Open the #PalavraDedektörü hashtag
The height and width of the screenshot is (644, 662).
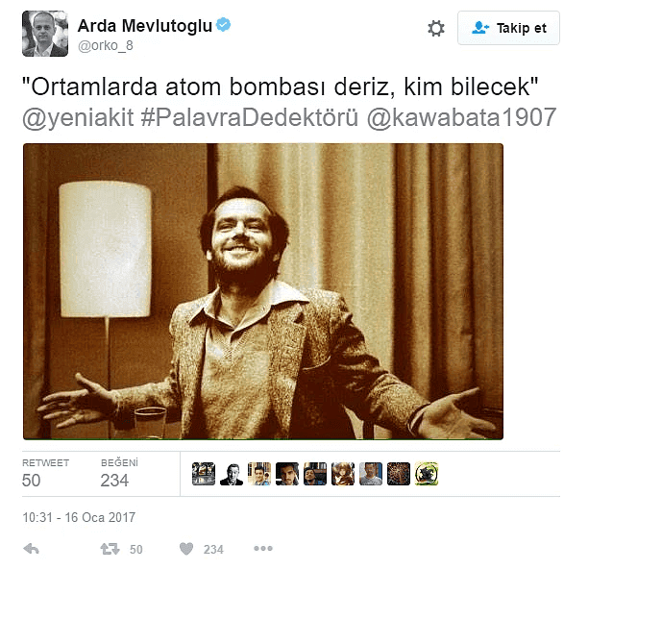pyautogui.click(x=250, y=117)
